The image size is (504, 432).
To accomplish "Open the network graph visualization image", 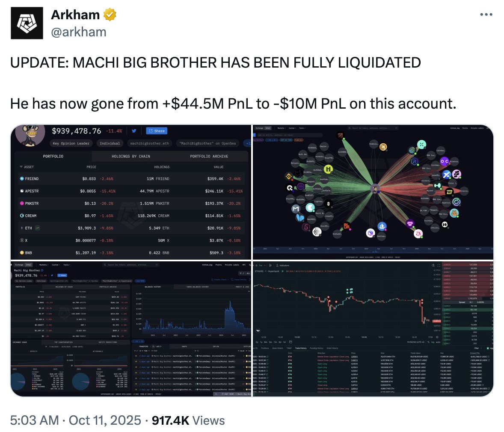I will (x=373, y=192).
